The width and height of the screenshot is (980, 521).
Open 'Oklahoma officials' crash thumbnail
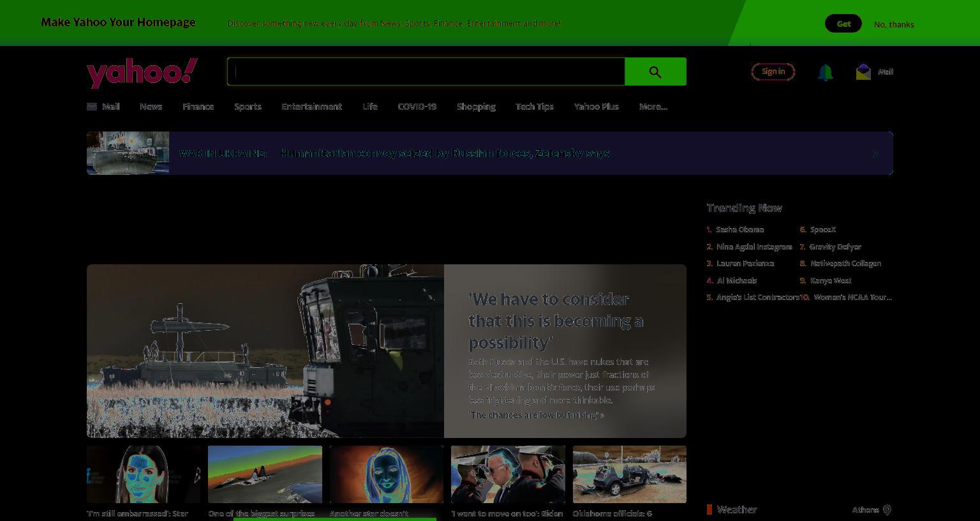630,474
